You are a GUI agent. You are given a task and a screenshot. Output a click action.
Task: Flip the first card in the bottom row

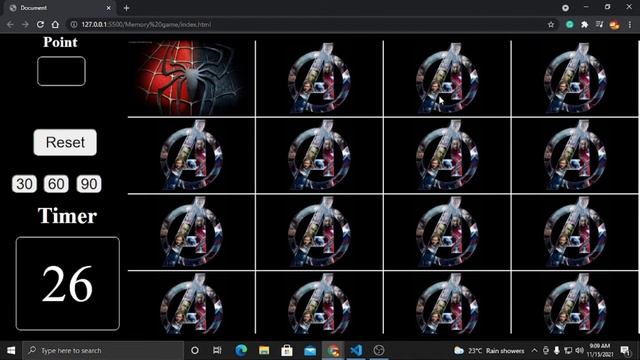[191, 303]
